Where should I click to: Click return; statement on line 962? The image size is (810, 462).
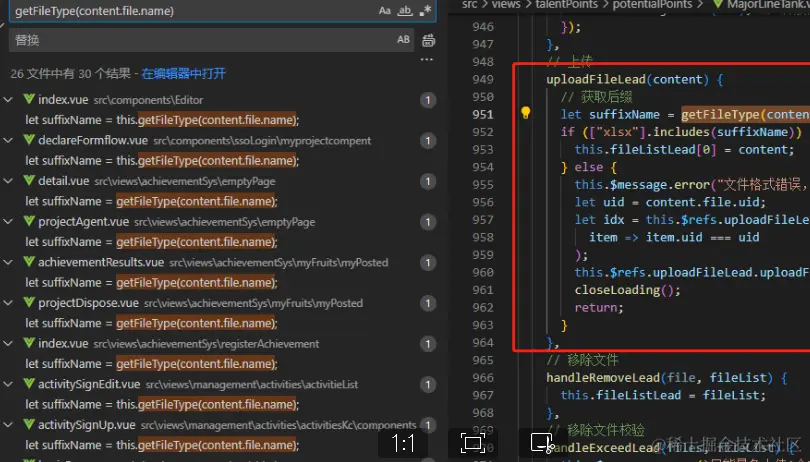point(599,307)
